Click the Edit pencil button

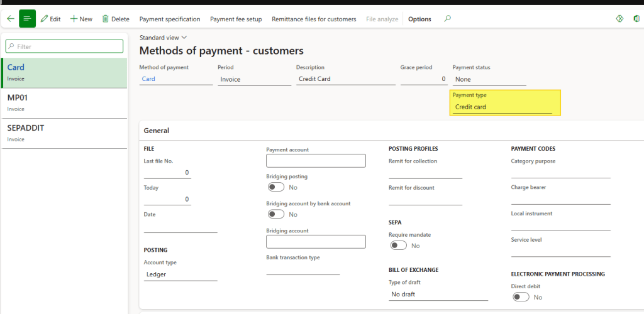(x=50, y=19)
